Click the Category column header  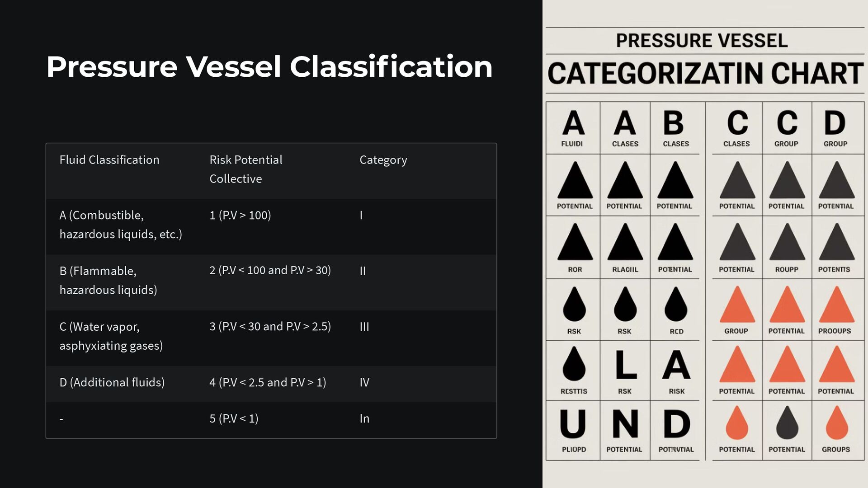(x=383, y=160)
